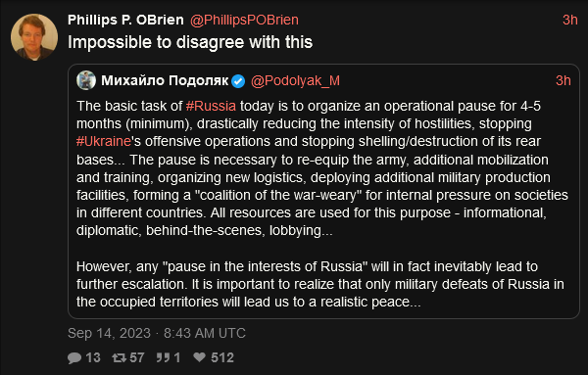
Task: Click the reply speech bubble icon
Action: click(74, 357)
